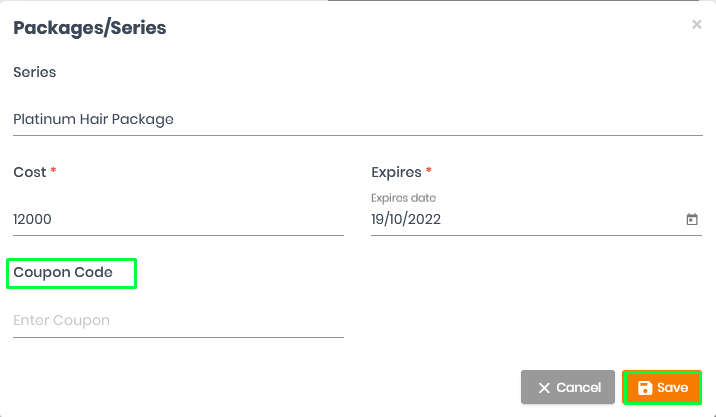Click the floppy disk icon on Save
Image resolution: width=716 pixels, height=417 pixels.
pyautogui.click(x=645, y=388)
